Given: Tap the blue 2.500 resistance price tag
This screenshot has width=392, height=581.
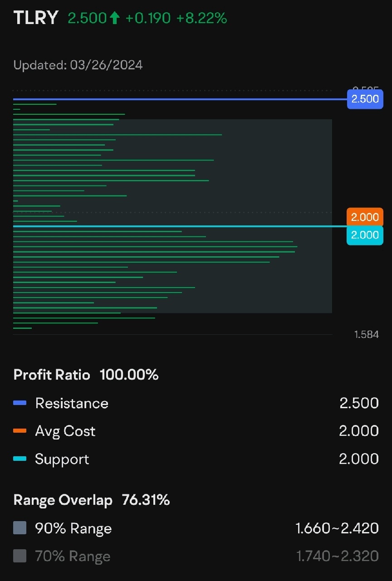Looking at the screenshot, I should point(365,99).
